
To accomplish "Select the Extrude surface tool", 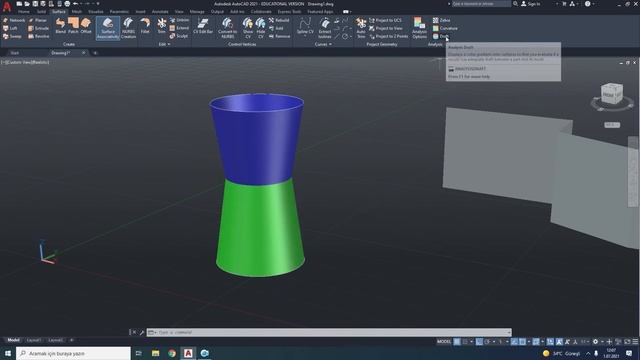I will pos(38,28).
